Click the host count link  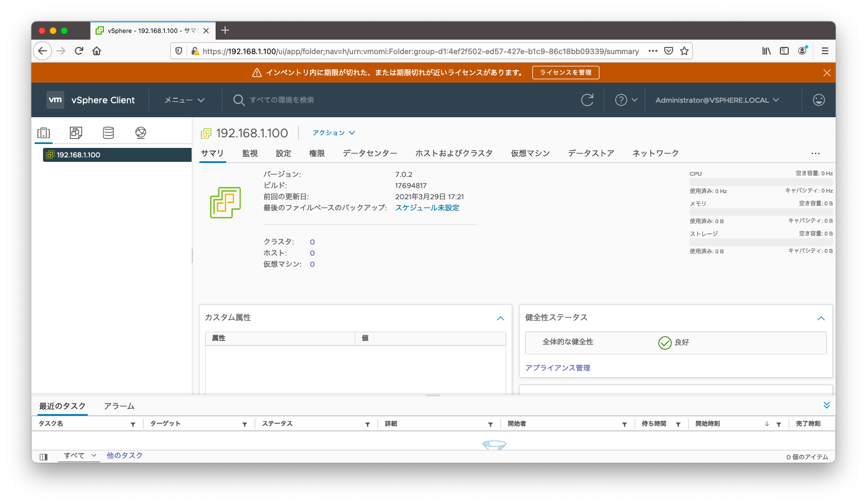pyautogui.click(x=312, y=253)
